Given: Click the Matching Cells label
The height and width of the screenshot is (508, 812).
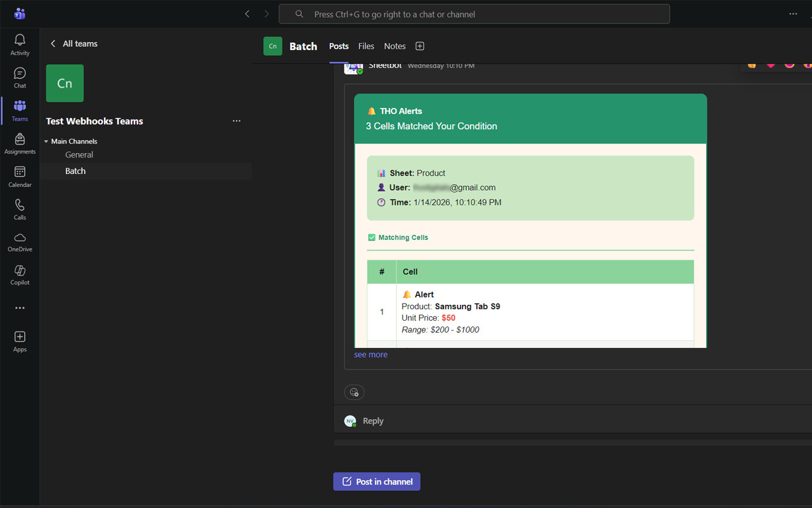Looking at the screenshot, I should [x=403, y=237].
